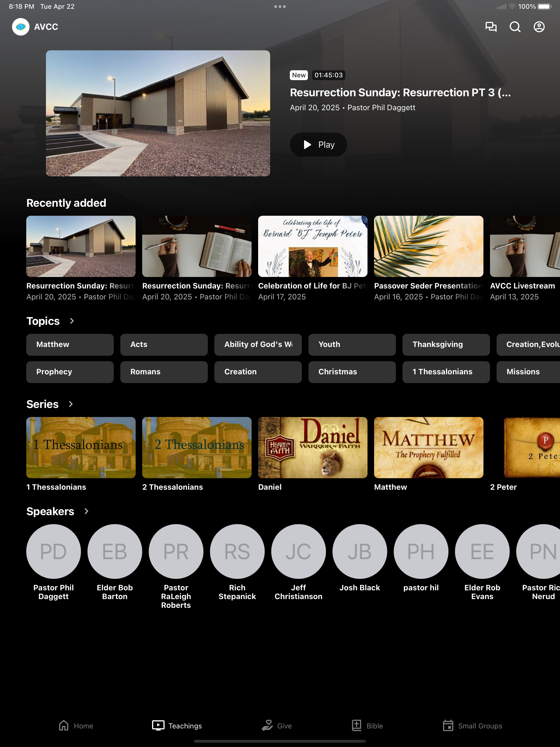The image size is (560, 747).
Task: Select the Acts topic chip
Action: click(x=164, y=345)
